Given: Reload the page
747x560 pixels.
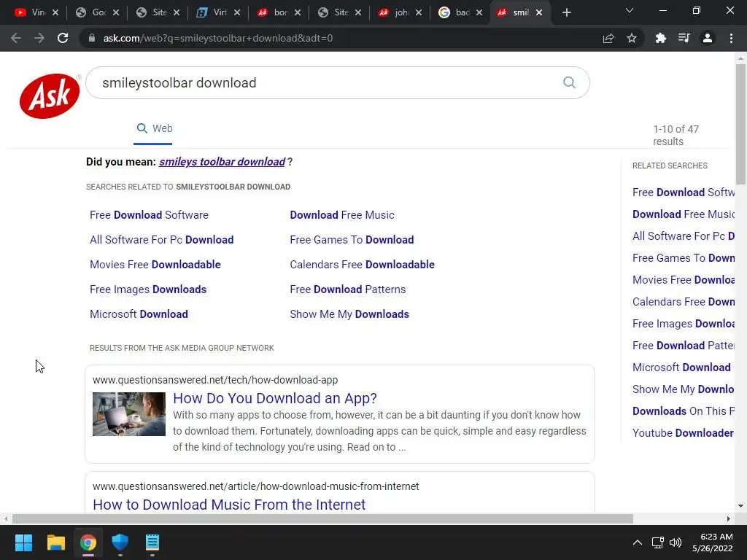Looking at the screenshot, I should coord(63,38).
